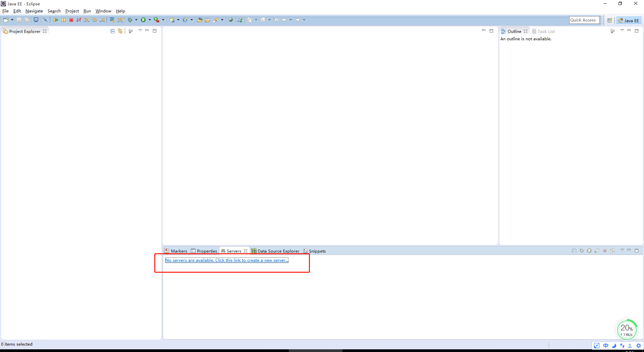
Task: Click the Drop to Frame icon
Action: point(112,20)
